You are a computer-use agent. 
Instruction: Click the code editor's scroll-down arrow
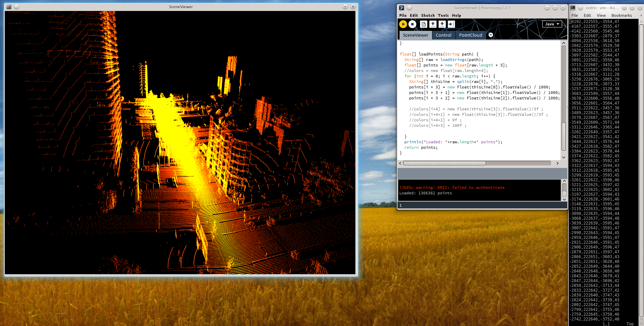564,157
